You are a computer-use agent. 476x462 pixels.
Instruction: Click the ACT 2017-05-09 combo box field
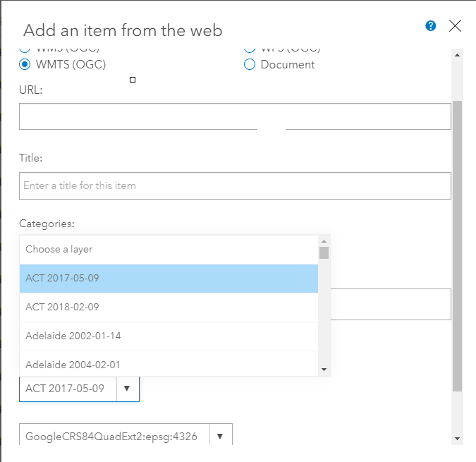coord(79,389)
